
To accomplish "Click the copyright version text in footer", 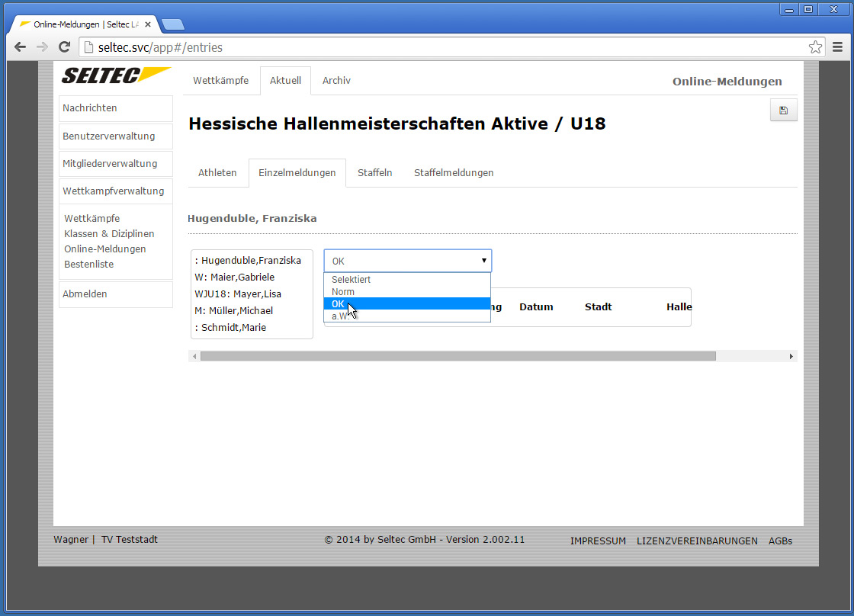I will coord(425,540).
